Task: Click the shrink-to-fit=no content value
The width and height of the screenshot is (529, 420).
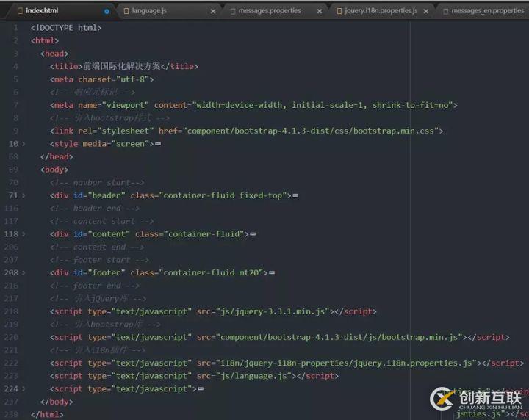Action: click(x=410, y=106)
